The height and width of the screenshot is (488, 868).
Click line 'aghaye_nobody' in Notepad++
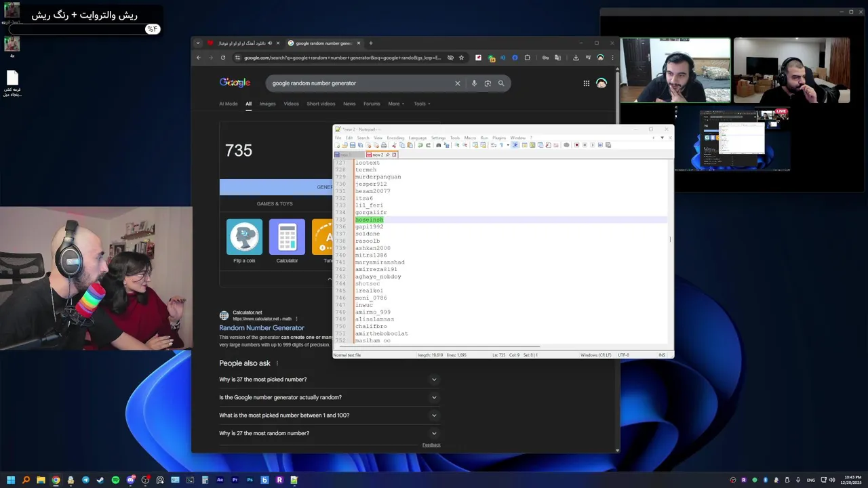coord(378,277)
